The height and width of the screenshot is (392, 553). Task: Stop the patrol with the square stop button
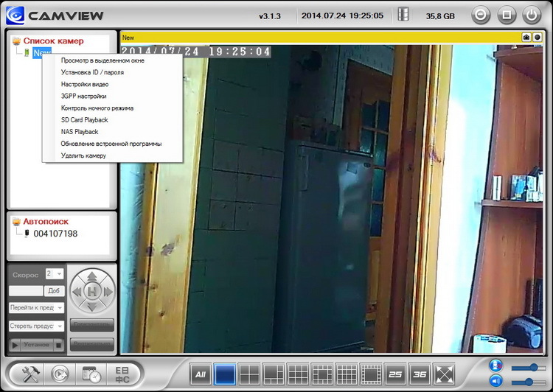click(x=59, y=345)
